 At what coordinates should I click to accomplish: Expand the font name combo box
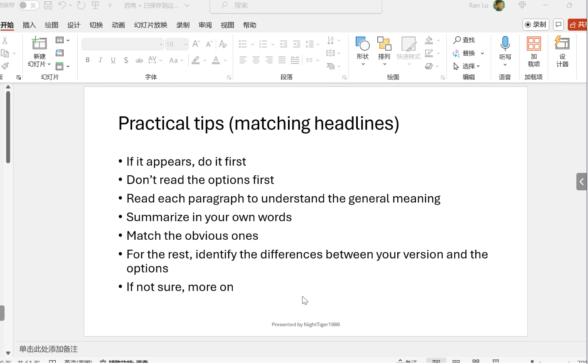(161, 44)
